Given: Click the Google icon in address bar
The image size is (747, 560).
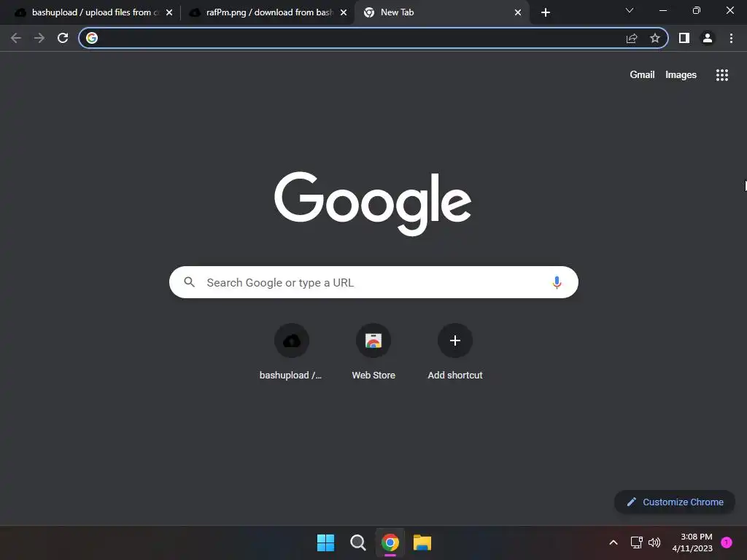Looking at the screenshot, I should [92, 38].
